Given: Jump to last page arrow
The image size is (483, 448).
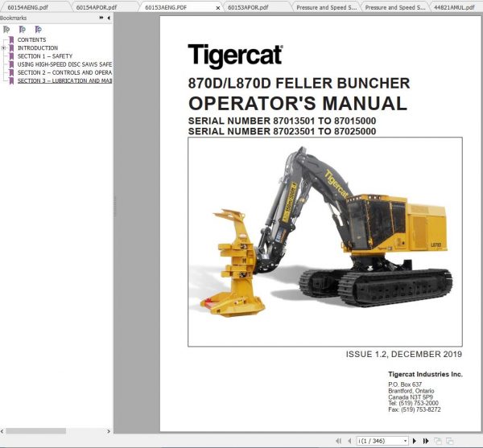Looking at the screenshot, I should [x=426, y=441].
